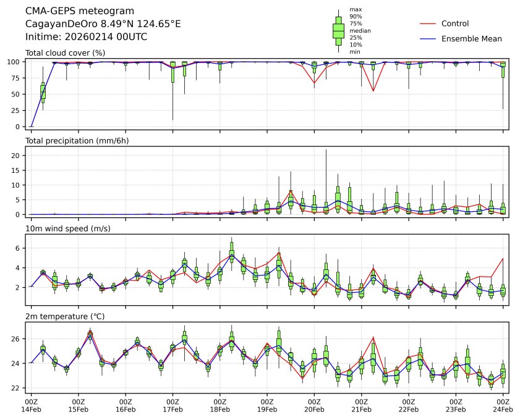Click the "Initime: 20260214 00UTC" text
This screenshot has height=420, width=520.
pos(86,36)
